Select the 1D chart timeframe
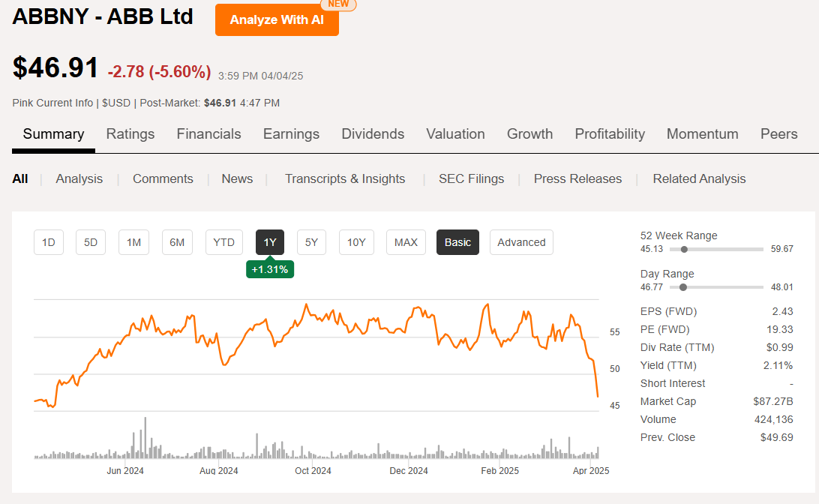 48,242
